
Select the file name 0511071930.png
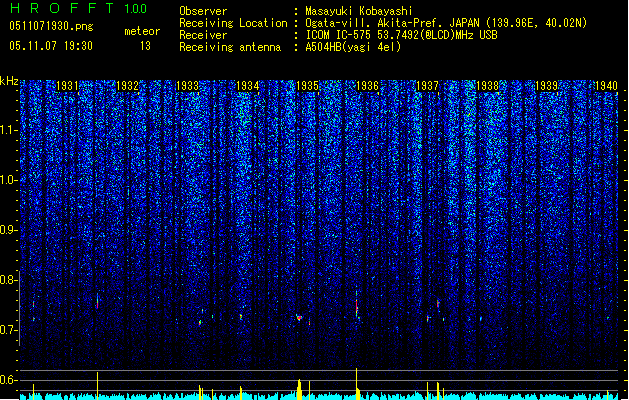tap(51, 27)
